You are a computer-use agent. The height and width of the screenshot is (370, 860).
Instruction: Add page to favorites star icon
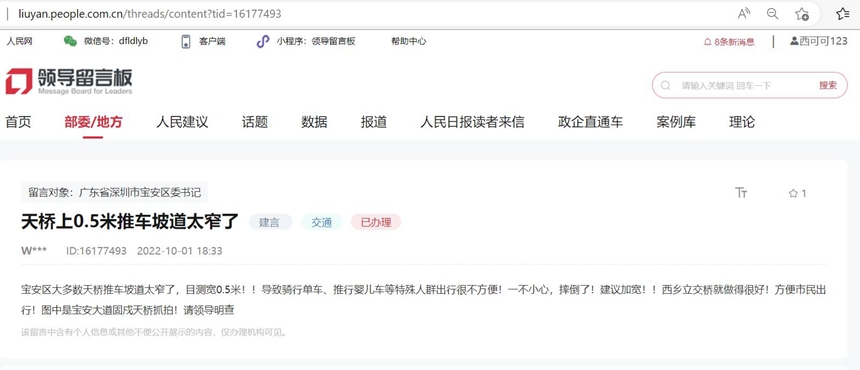pos(802,14)
